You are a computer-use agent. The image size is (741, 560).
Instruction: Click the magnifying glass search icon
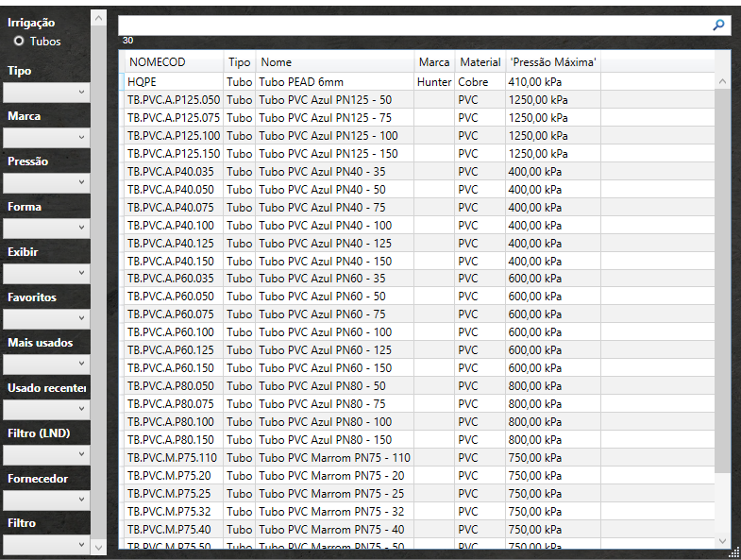[719, 25]
